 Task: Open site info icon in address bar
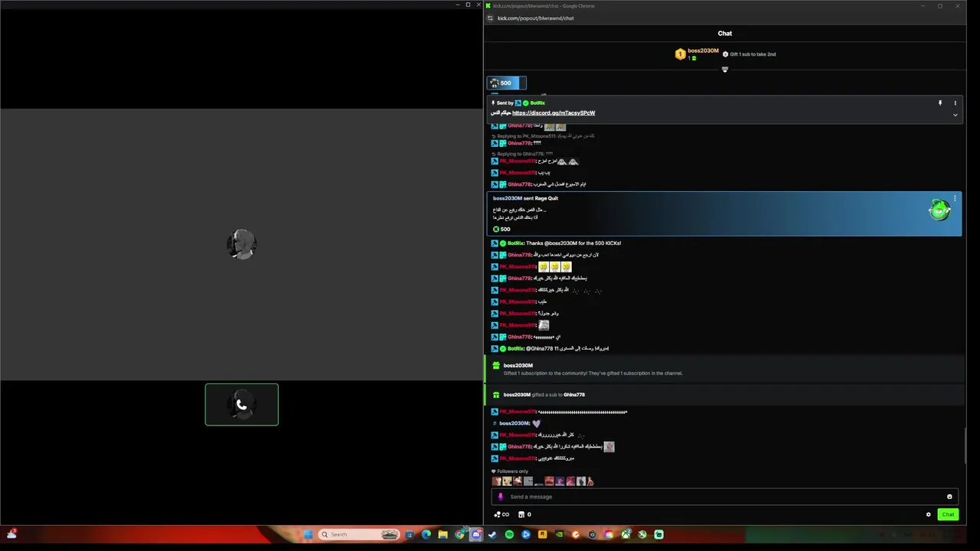pos(490,18)
